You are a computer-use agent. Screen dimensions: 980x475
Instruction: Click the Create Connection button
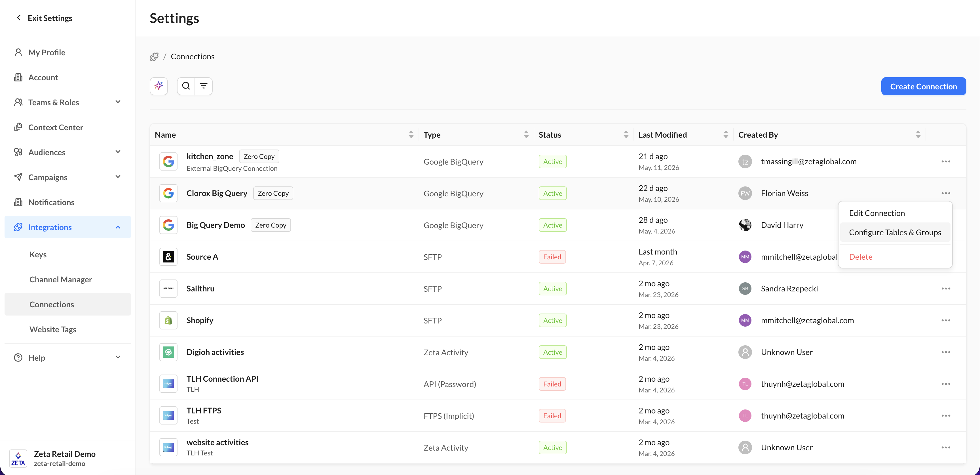(x=923, y=86)
